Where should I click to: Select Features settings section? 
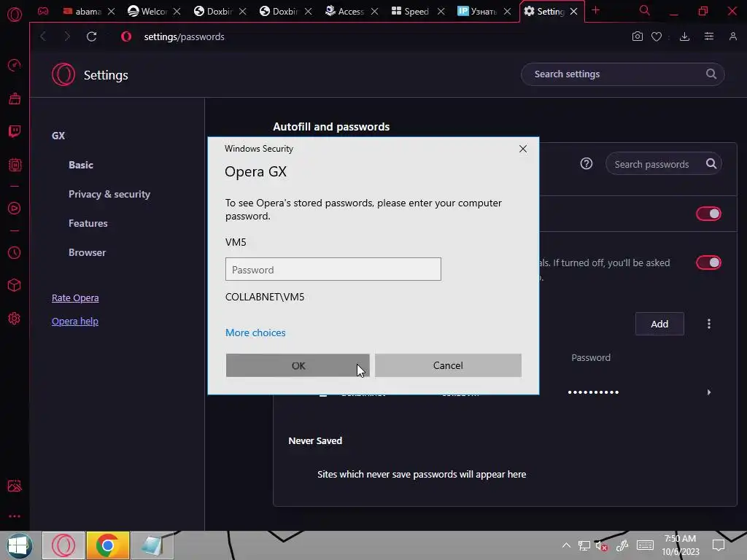click(88, 223)
